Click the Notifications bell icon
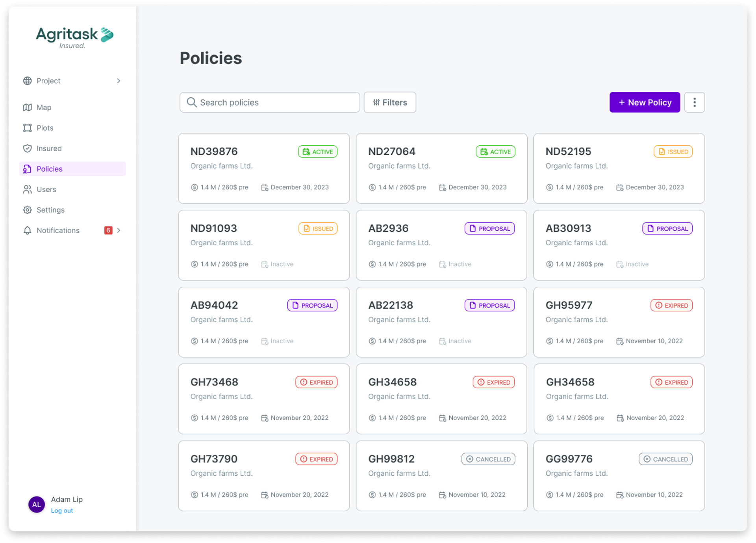756x543 pixels. point(27,230)
